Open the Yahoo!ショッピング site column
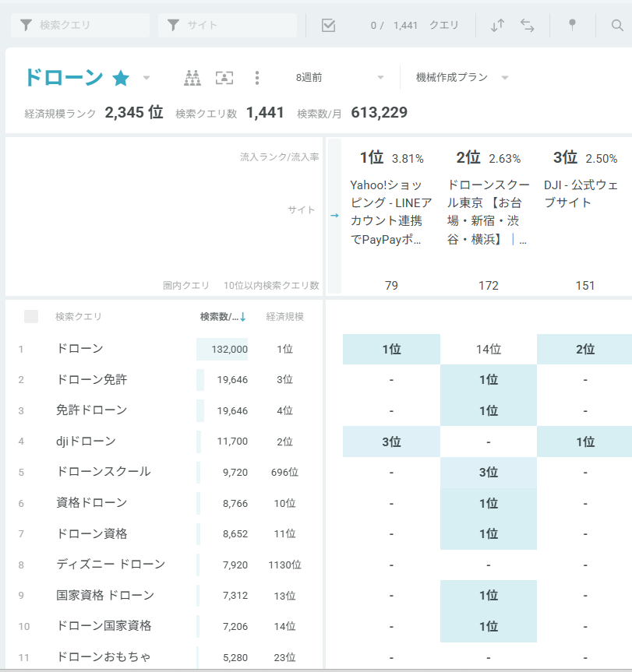Image resolution: width=632 pixels, height=672 pixels. (391, 212)
